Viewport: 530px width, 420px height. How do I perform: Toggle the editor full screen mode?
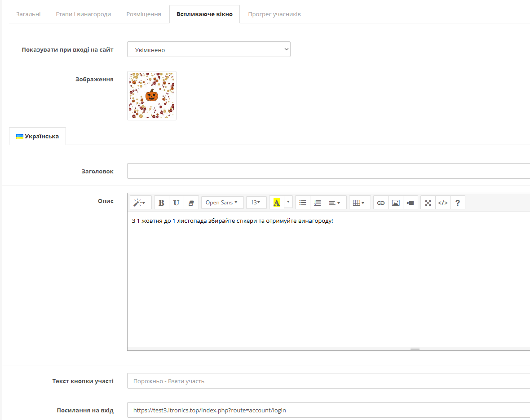428,203
